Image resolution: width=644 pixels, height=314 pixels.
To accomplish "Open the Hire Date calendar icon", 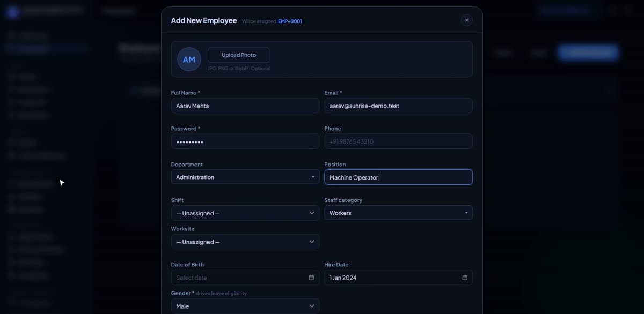I will [465, 278].
